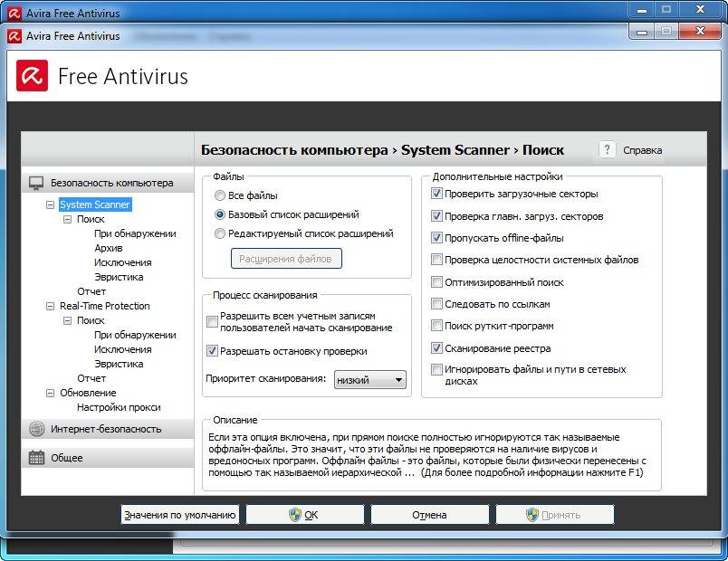Uncheck 'Сканирование реестра' checkbox

pyautogui.click(x=436, y=347)
